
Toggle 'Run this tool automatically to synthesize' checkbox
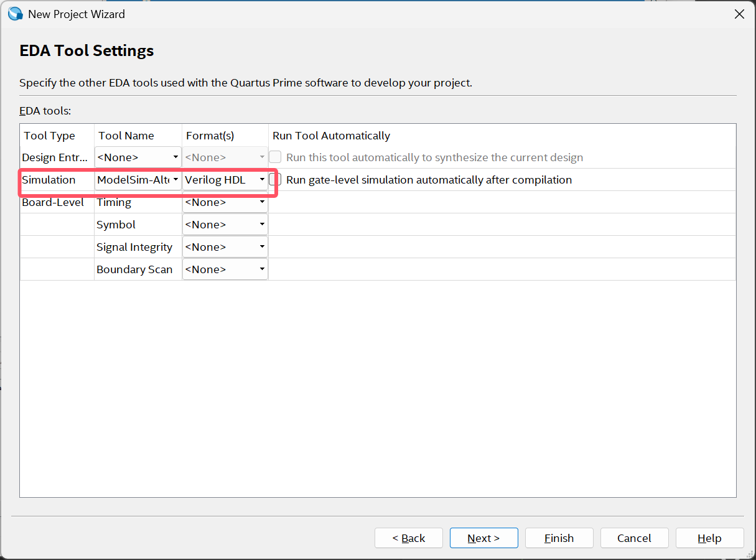[275, 157]
